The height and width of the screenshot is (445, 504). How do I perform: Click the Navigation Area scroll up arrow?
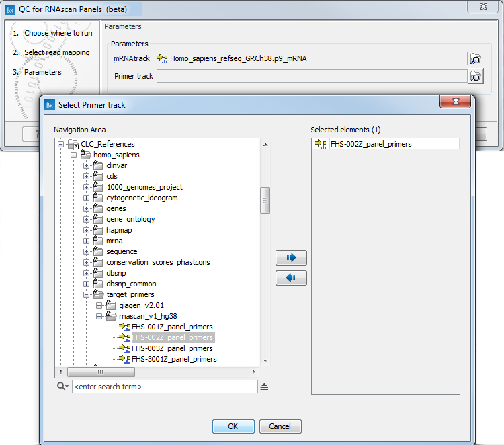pos(265,145)
